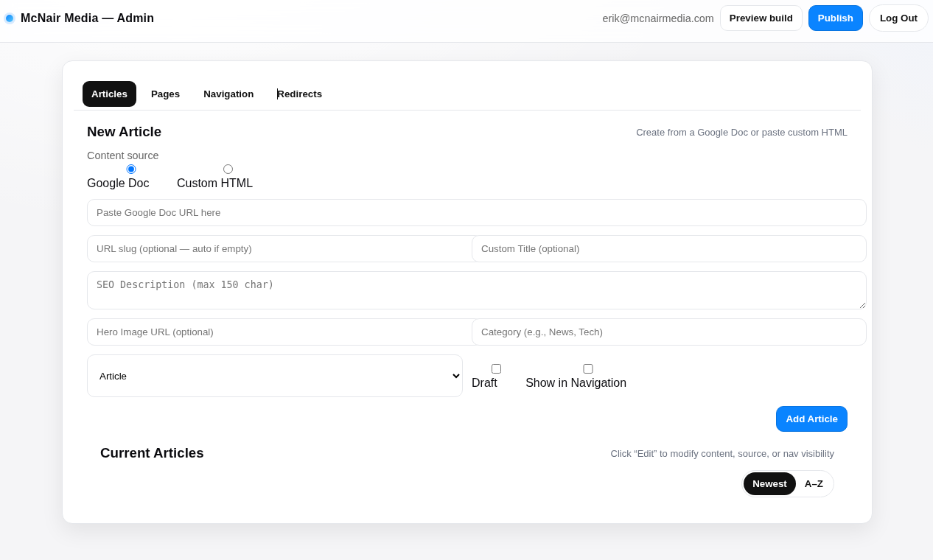933x560 pixels.
Task: Select Google Doc content source
Action: [x=131, y=169]
